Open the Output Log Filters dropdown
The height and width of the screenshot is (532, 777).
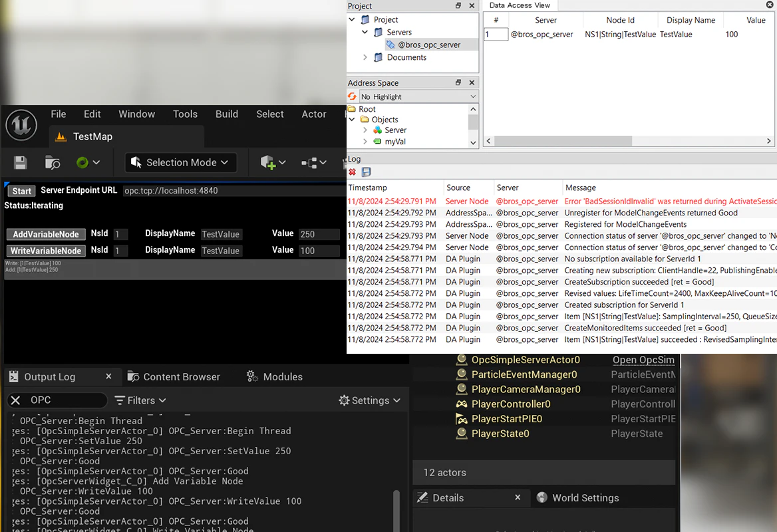(140, 400)
